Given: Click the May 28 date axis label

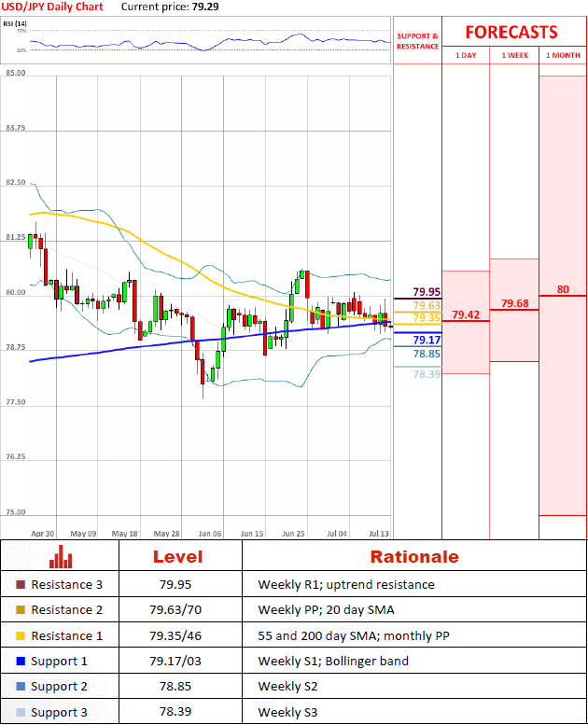Looking at the screenshot, I should tap(166, 534).
